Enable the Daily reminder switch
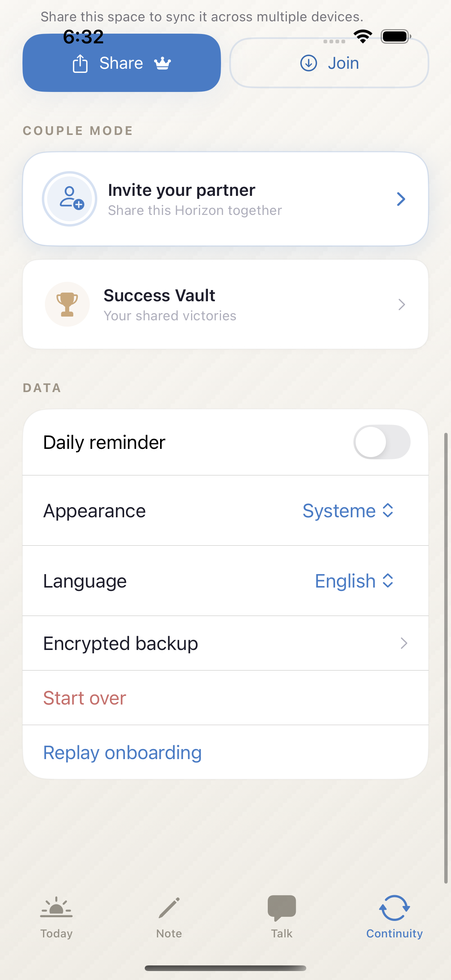451x980 pixels. [381, 442]
